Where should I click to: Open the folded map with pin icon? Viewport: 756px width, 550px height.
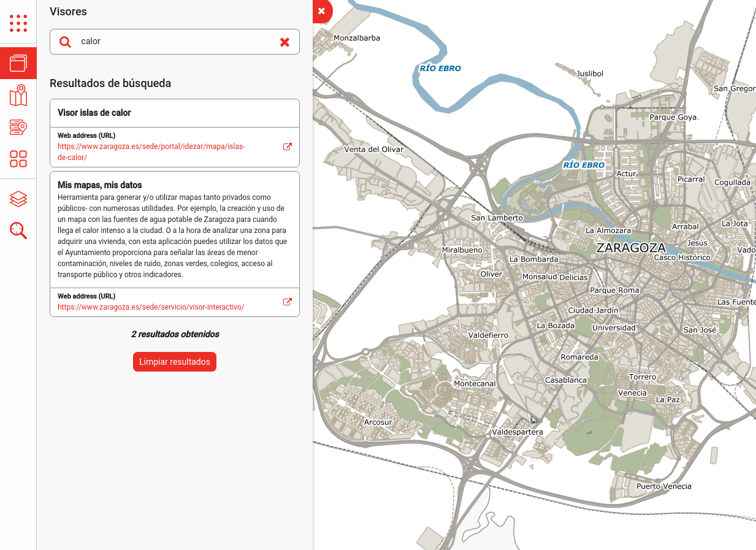tap(18, 95)
